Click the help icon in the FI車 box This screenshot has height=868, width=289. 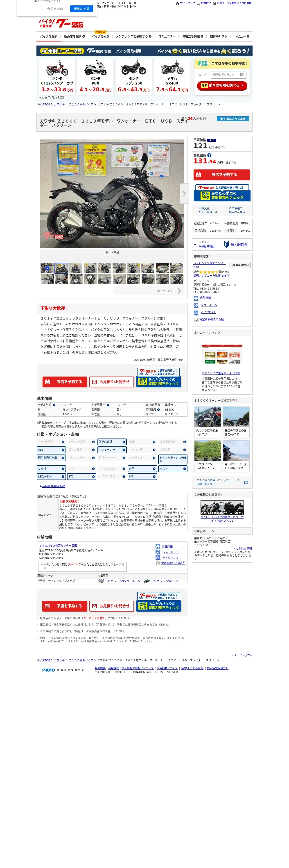pos(154,469)
